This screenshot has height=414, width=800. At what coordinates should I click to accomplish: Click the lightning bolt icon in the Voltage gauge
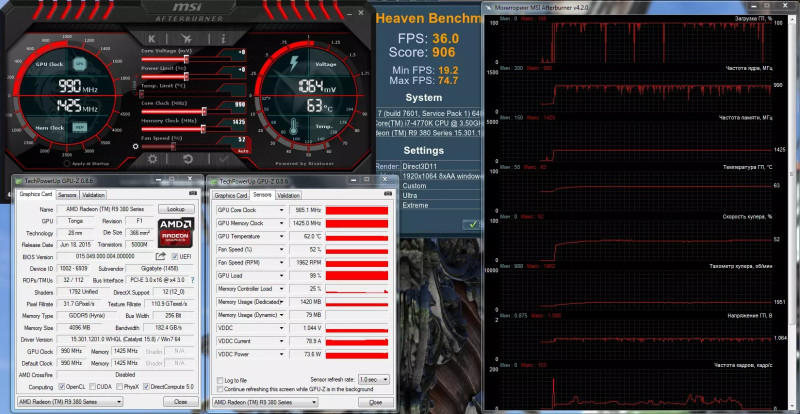click(x=294, y=64)
